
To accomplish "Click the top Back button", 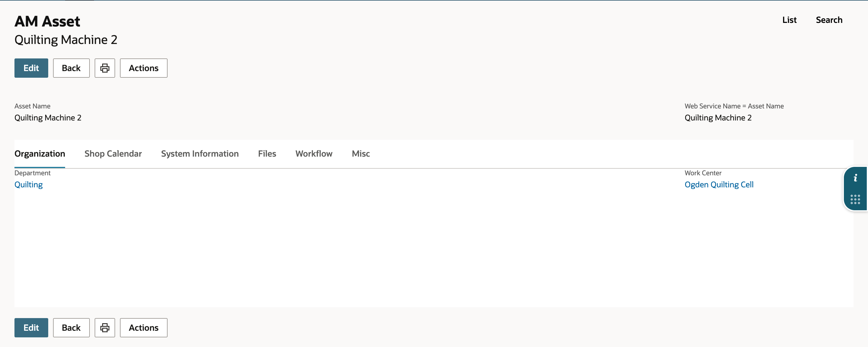I will [71, 68].
